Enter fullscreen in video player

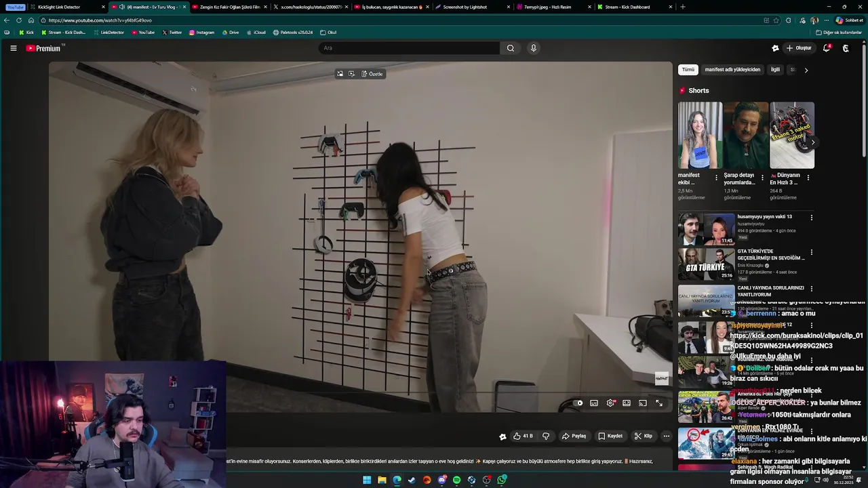click(659, 403)
